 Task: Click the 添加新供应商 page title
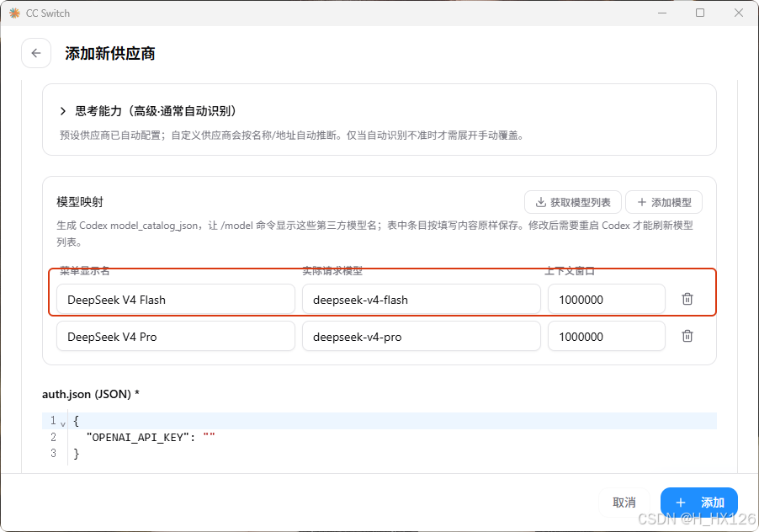coord(110,53)
